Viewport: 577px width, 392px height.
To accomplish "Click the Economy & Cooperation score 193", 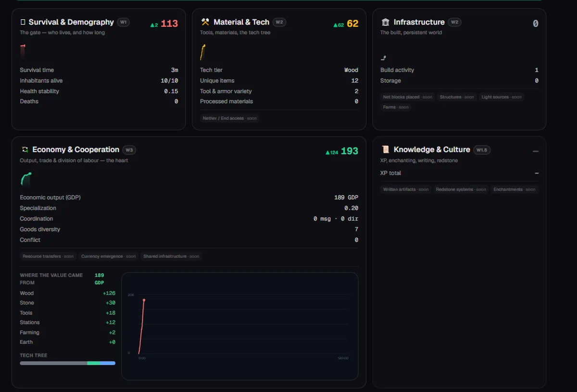I will tap(350, 151).
